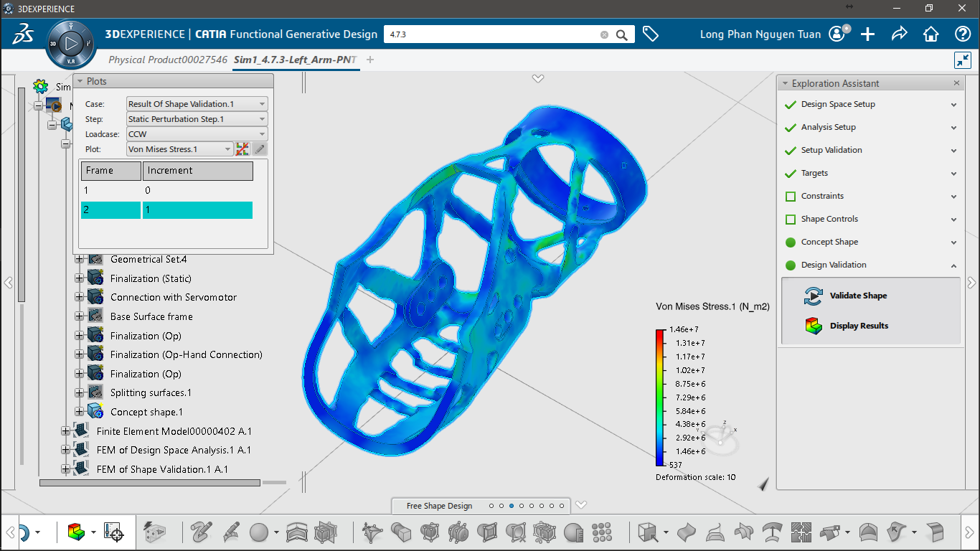
Task: Click the tree horizontal scrollbar
Action: tap(151, 483)
